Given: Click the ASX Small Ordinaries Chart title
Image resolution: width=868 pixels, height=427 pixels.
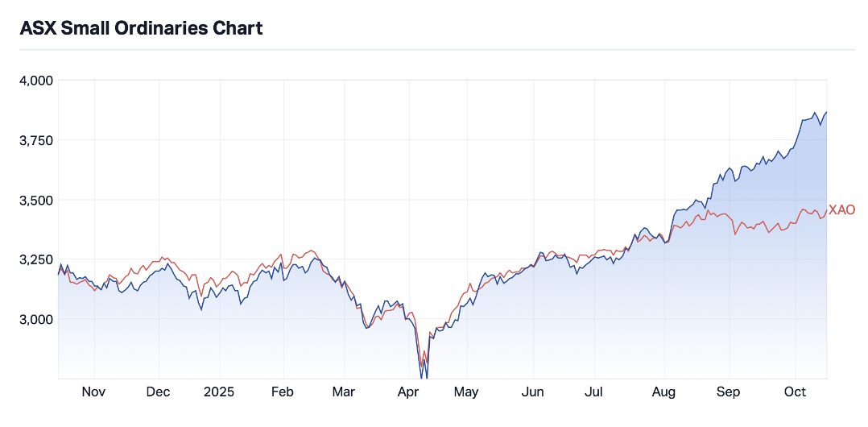Looking at the screenshot, I should tap(141, 28).
